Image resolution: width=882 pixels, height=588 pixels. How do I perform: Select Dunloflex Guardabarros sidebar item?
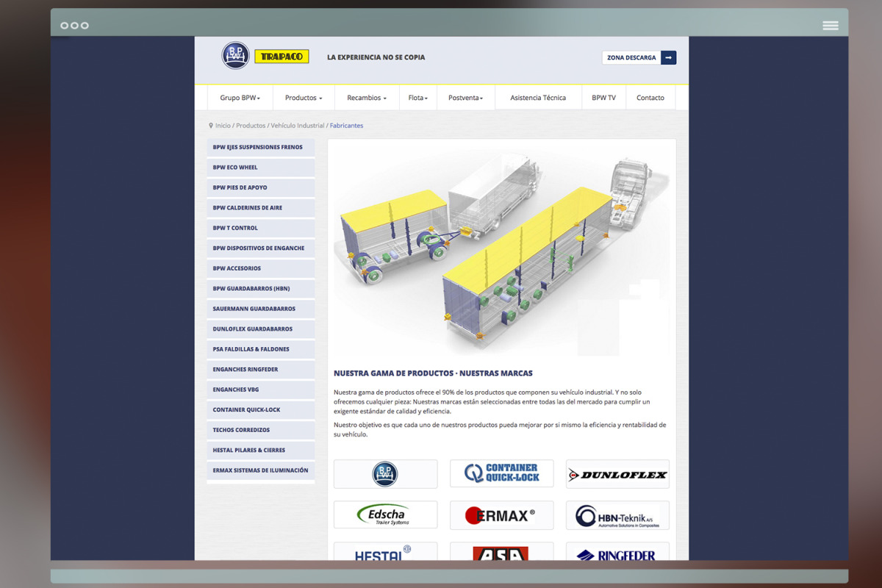coord(261,329)
